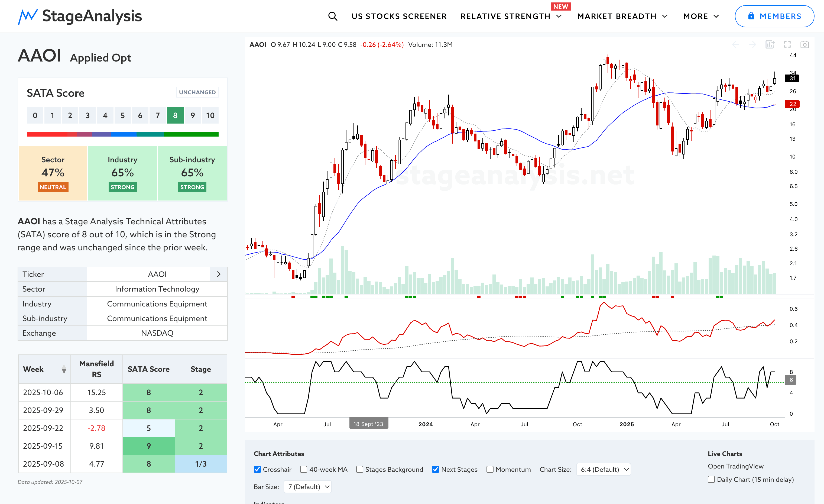Expand the AAOI ticker row chevron
Image resolution: width=824 pixels, height=504 pixels.
point(218,274)
